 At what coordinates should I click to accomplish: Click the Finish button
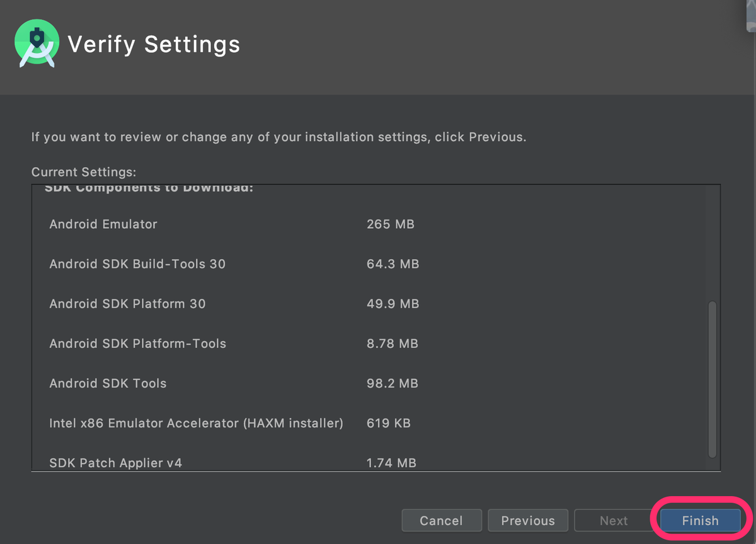coord(700,521)
